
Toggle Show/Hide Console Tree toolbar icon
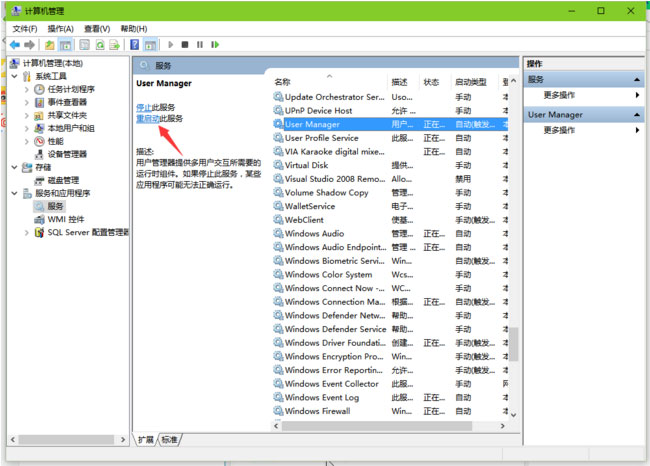(x=65, y=45)
